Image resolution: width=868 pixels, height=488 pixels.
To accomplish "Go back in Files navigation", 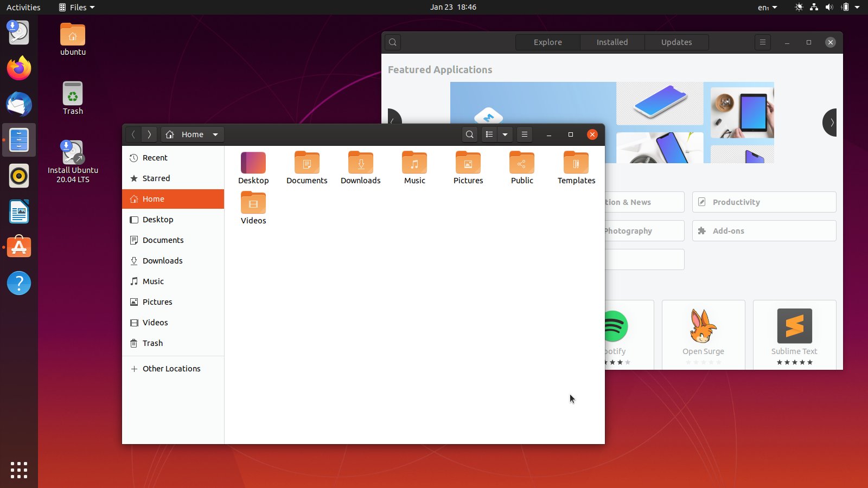I will click(133, 134).
